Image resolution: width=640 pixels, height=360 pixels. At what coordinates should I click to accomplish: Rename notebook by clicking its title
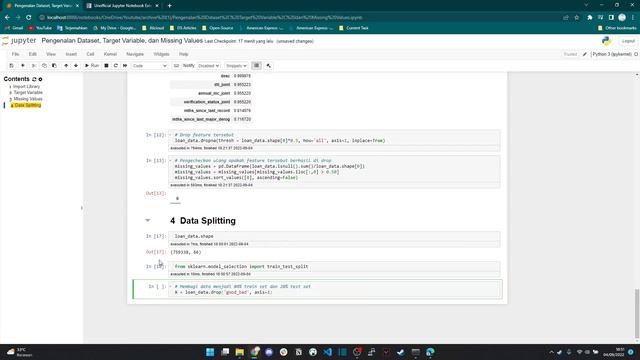click(x=122, y=41)
